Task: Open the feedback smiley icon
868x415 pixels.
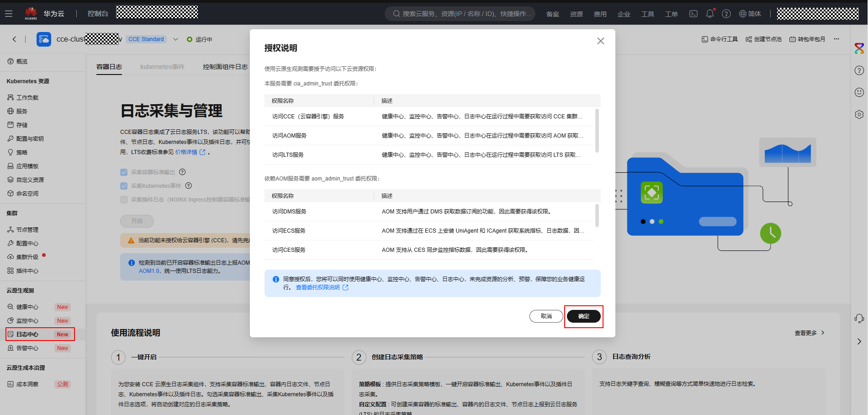Action: (859, 92)
